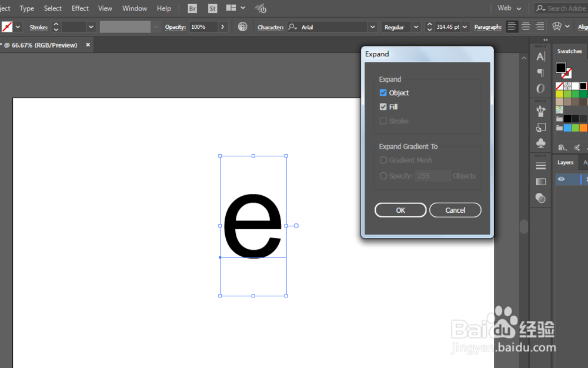Check the Stroke checkbox
588x368 pixels.
coord(383,121)
